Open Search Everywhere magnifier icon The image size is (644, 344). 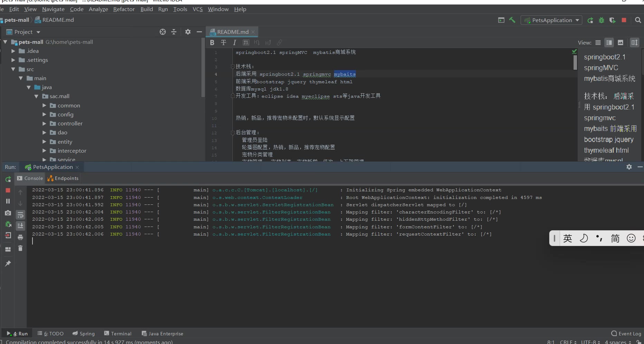pyautogui.click(x=638, y=20)
